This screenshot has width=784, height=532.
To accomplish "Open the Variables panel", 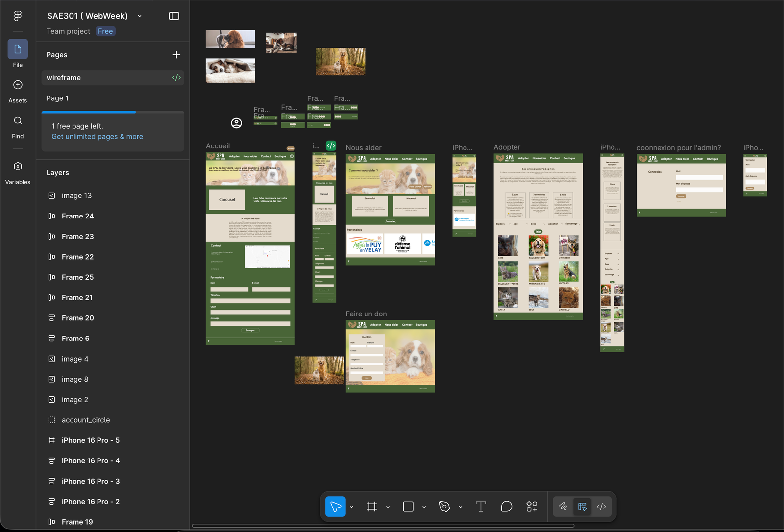I will (18, 167).
